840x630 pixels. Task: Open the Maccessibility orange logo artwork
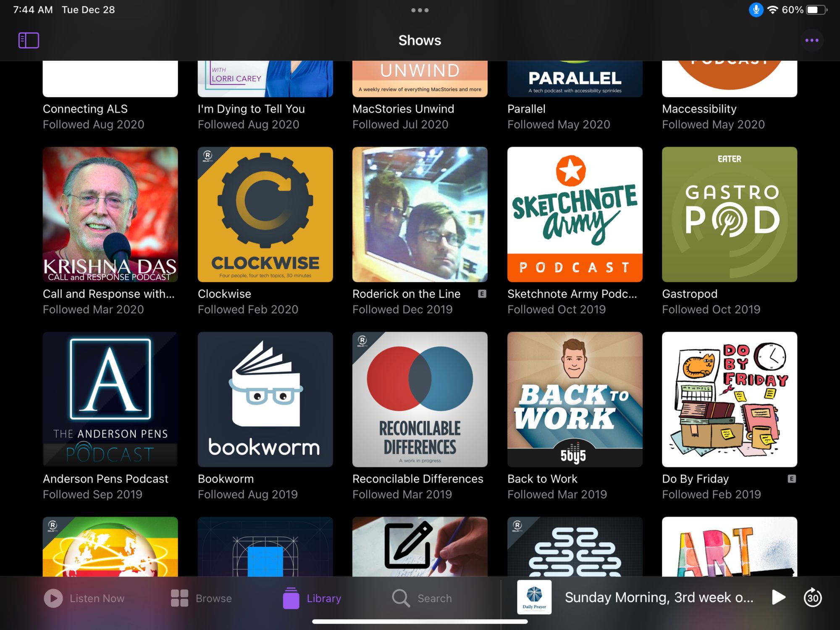730,79
